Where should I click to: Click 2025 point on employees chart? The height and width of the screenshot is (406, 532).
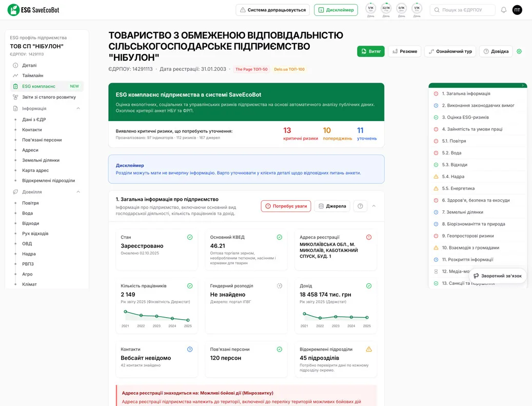(x=188, y=320)
